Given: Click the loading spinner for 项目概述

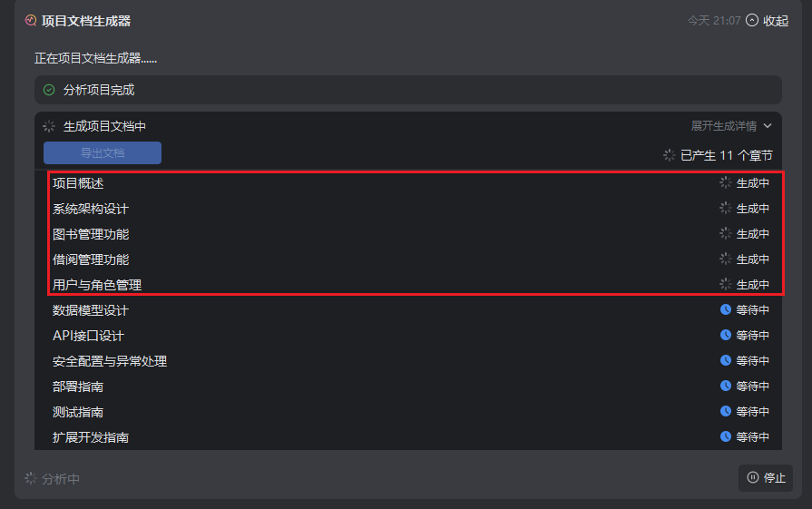Looking at the screenshot, I should [x=726, y=183].
